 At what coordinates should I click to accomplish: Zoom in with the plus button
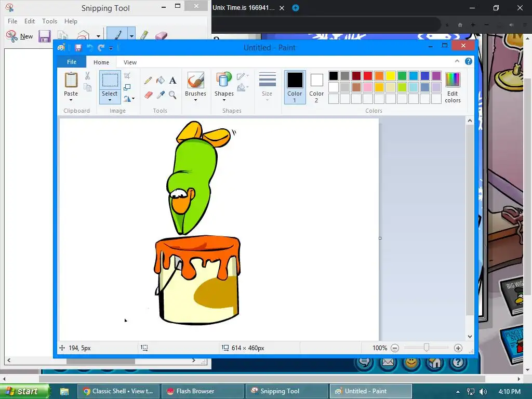(458, 348)
